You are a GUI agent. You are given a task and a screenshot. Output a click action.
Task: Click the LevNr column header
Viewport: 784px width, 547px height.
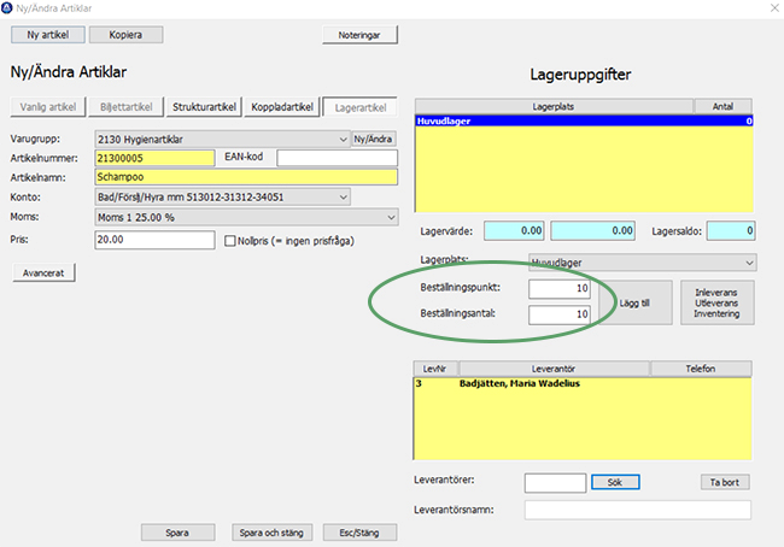point(435,369)
